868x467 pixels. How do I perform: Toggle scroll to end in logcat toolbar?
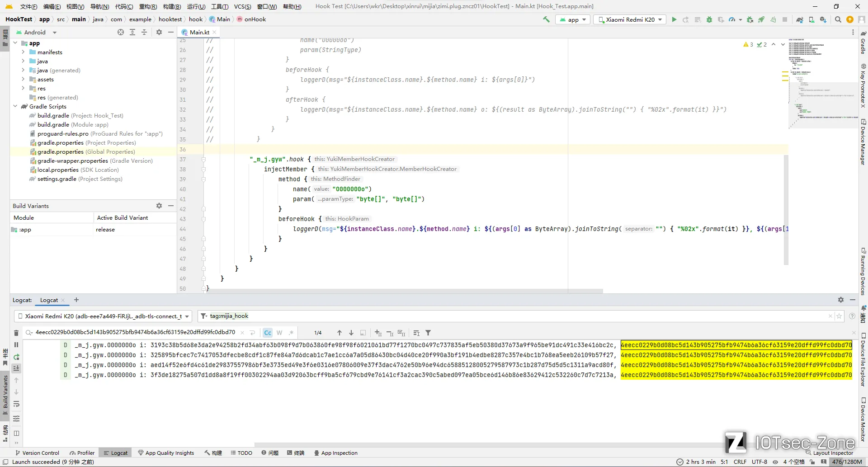[x=16, y=368]
